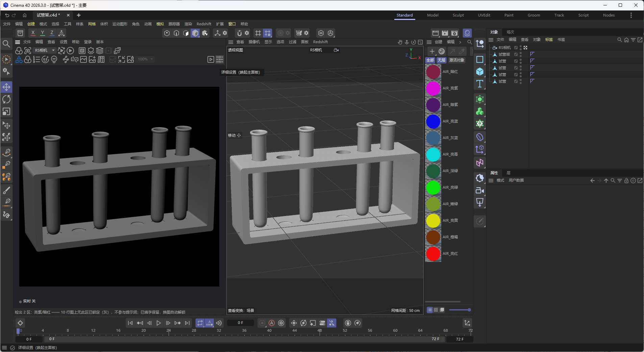This screenshot has width=644, height=352.
Task: Switch to the 场次 tab
Action: 510,32
